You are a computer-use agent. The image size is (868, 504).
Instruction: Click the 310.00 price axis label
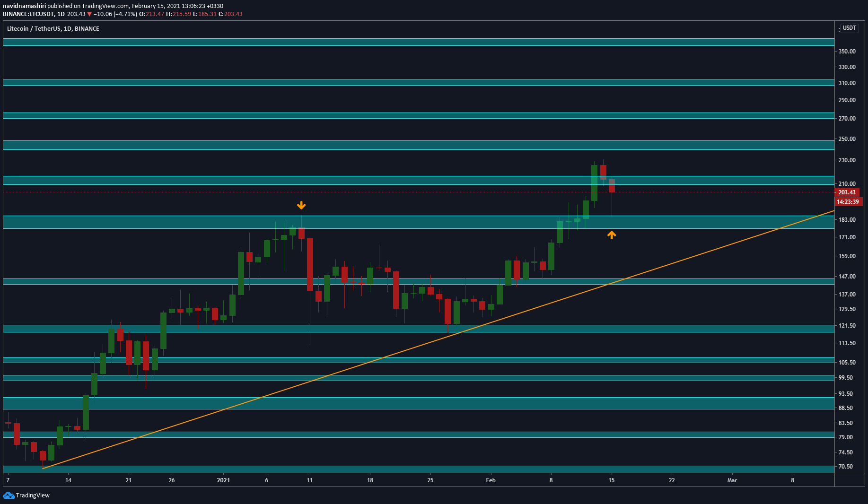pos(847,83)
